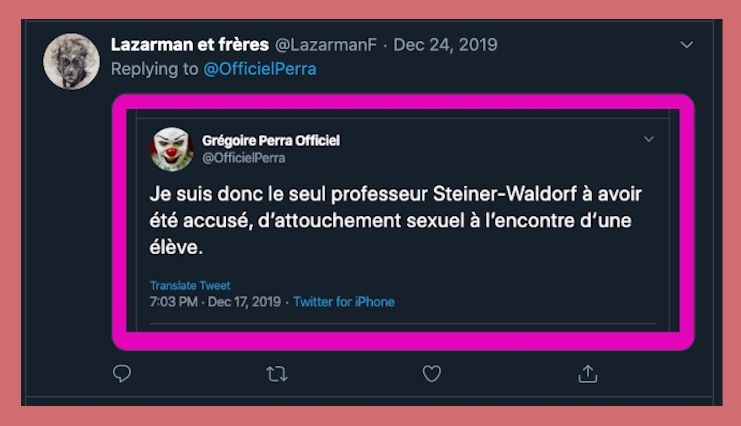The width and height of the screenshot is (741, 426).
Task: Like the tweet with the heart icon
Action: [x=432, y=374]
